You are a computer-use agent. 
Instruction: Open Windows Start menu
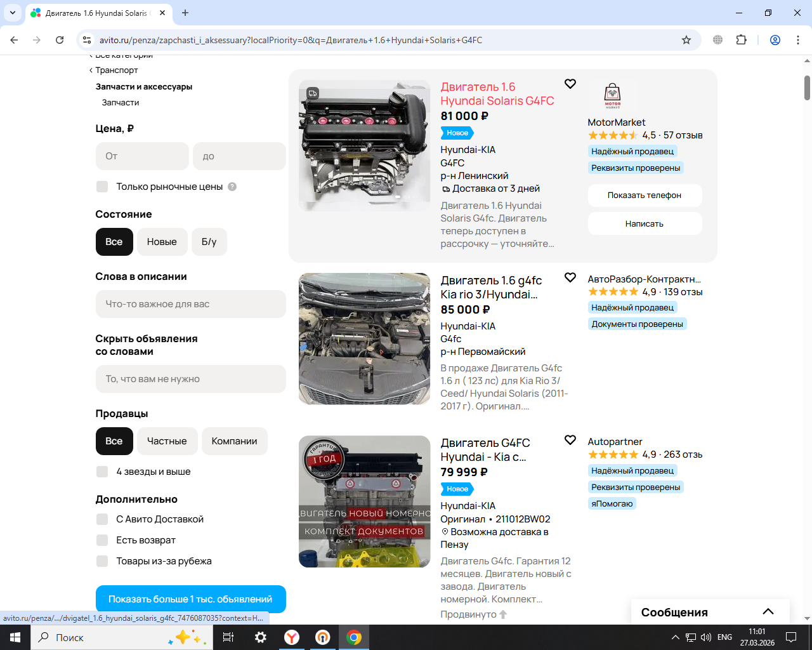pos(15,637)
